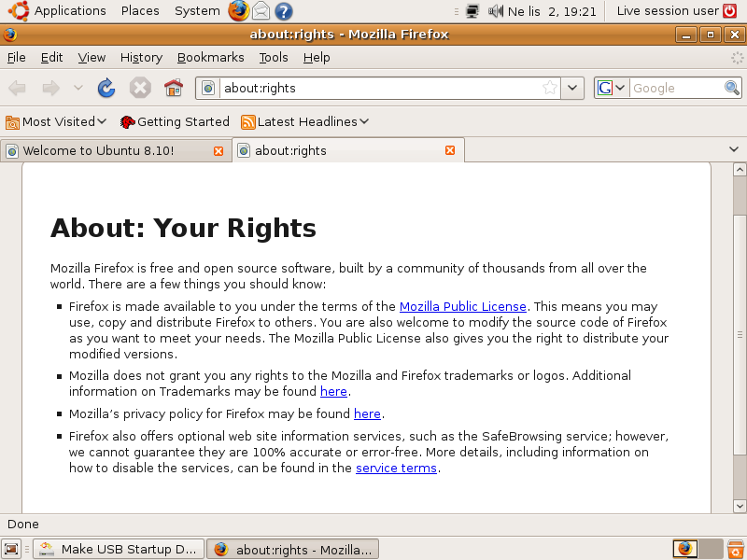This screenshot has height=560, width=747.
Task: Click the site identity icon in address bar
Action: pos(208,88)
